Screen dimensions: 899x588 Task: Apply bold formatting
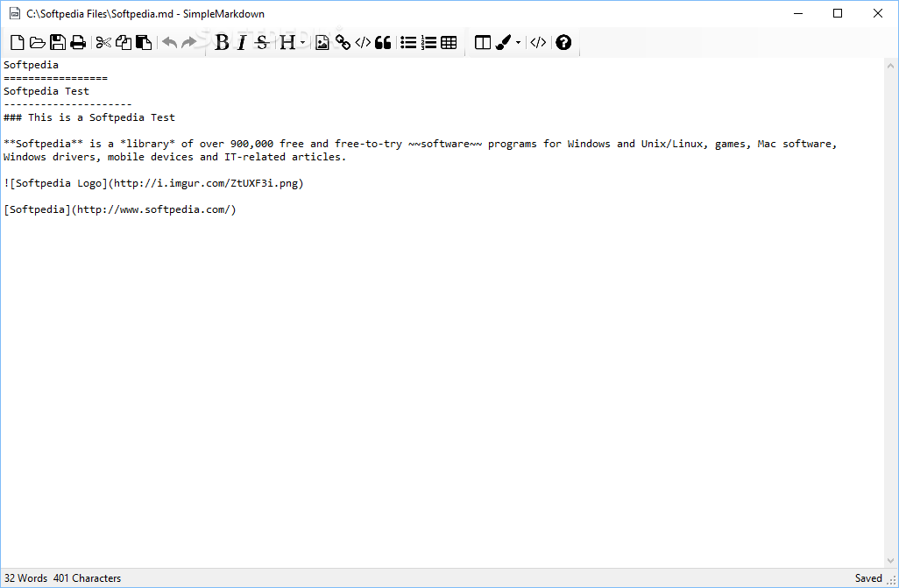pyautogui.click(x=222, y=42)
